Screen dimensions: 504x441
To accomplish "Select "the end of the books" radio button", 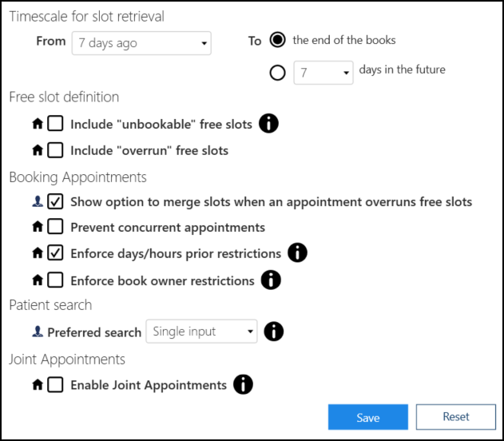I will (x=277, y=40).
